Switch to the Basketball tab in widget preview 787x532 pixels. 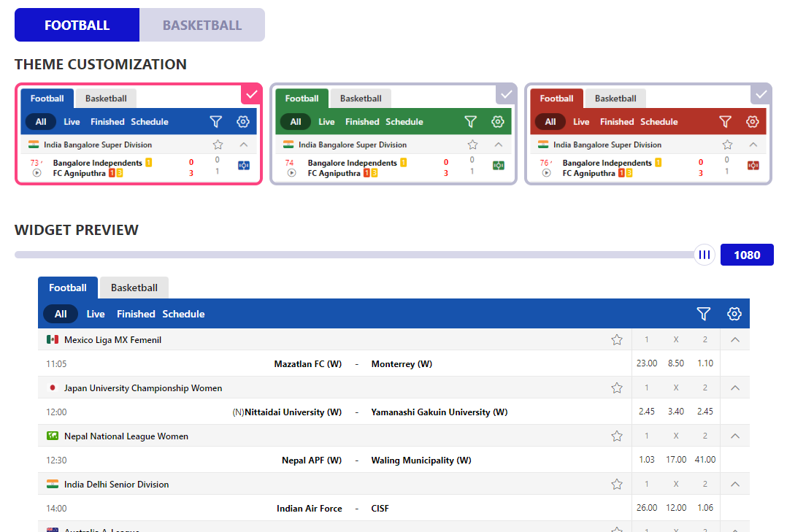click(x=134, y=288)
